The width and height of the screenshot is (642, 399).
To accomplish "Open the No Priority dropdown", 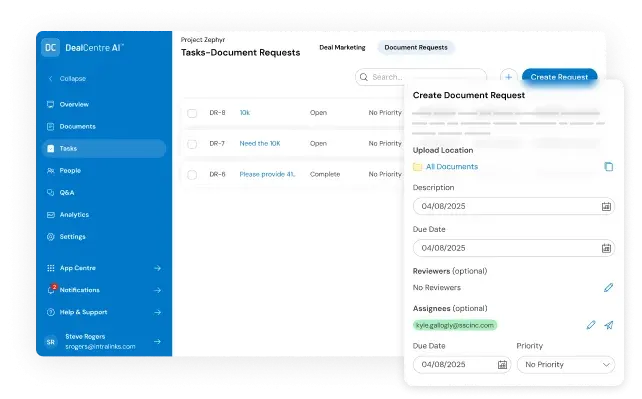I will tap(566, 365).
